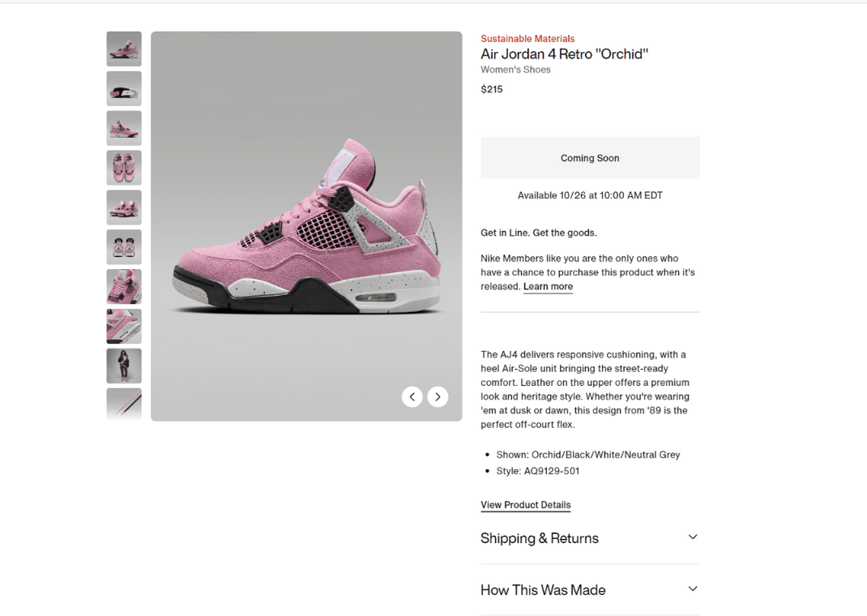Open the next carousel slide
Image resolution: width=867 pixels, height=616 pixels.
point(438,396)
